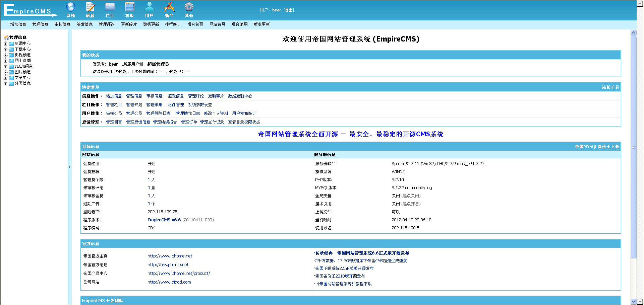Open 审核信息 in the top menu bar
The image size is (644, 305).
[x=62, y=24]
